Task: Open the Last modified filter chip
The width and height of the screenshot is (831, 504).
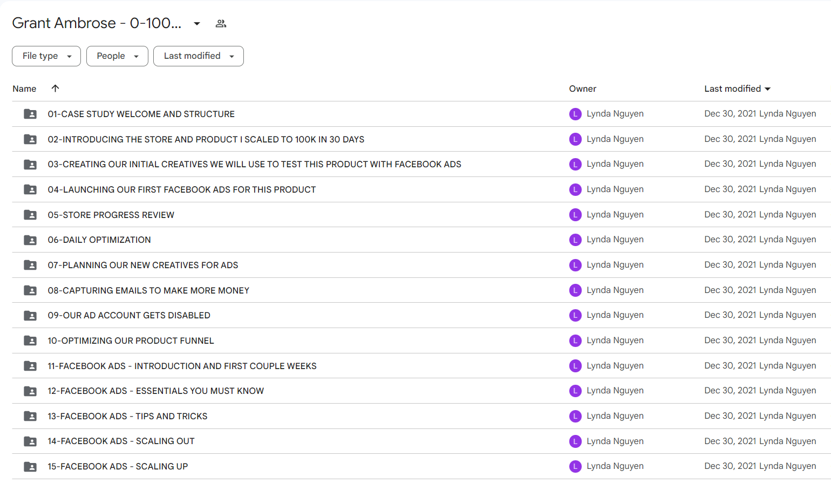Action: coord(199,56)
